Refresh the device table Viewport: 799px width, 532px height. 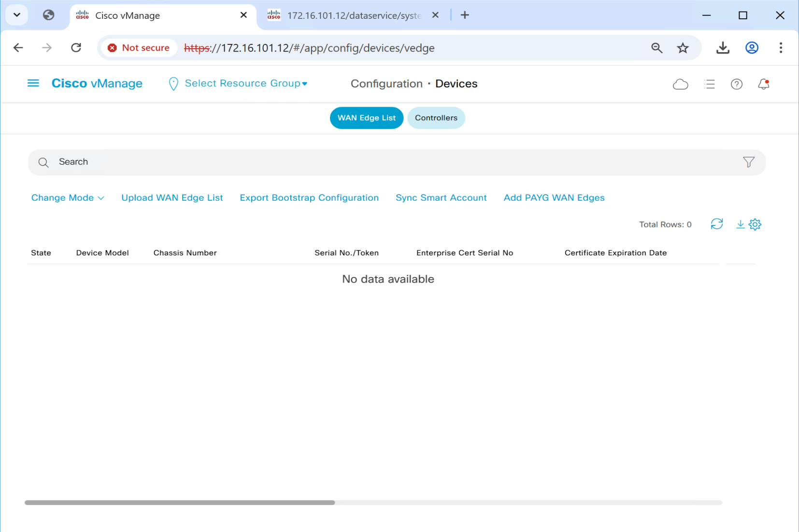(716, 224)
